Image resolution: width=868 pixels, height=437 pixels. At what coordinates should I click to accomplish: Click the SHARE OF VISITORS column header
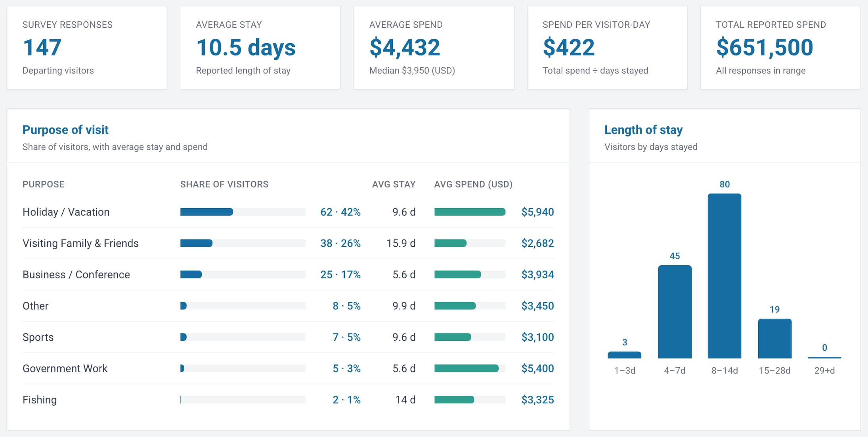click(x=224, y=184)
